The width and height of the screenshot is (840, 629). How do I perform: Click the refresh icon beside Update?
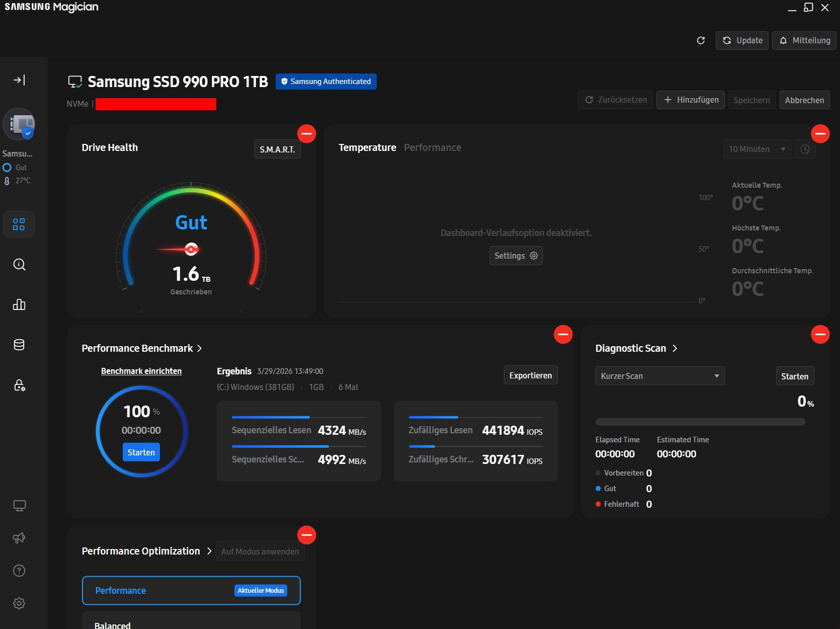pyautogui.click(x=701, y=40)
